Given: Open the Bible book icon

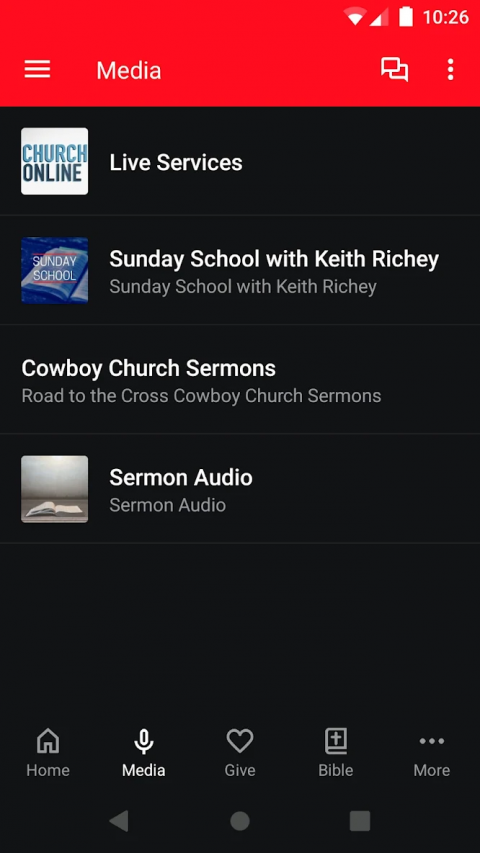Looking at the screenshot, I should point(336,741).
